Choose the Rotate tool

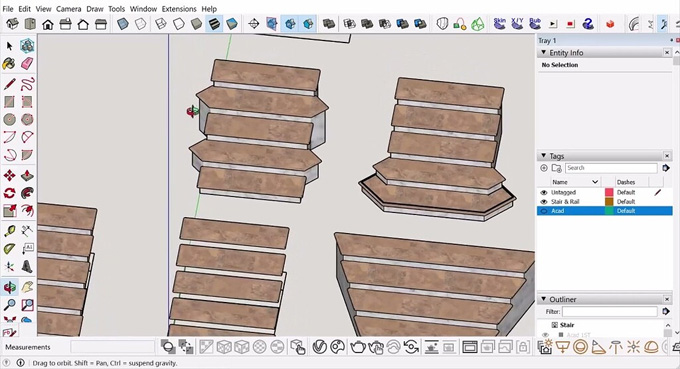(10, 193)
